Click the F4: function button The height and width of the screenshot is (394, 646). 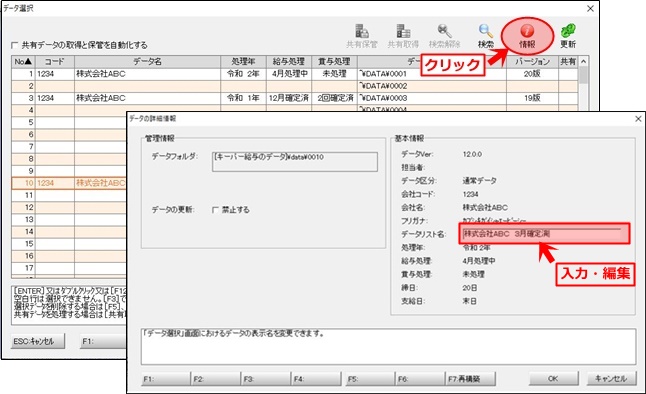(317, 379)
